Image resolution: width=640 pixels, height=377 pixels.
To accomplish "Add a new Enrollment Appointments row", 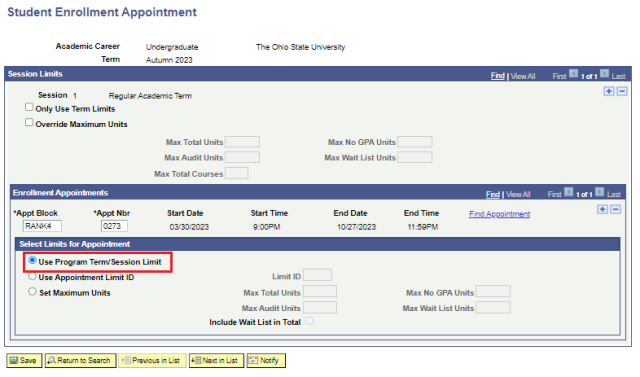I will 602,209.
